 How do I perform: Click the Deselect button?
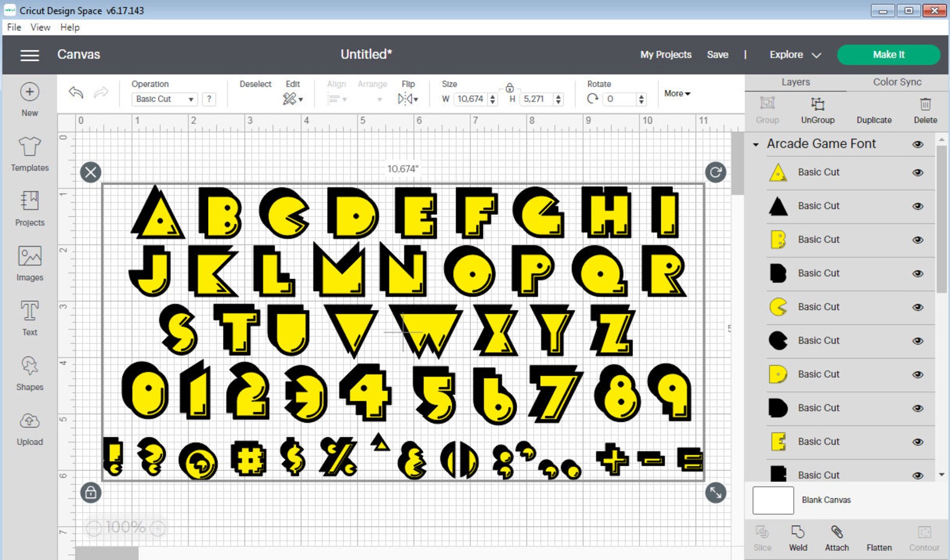pos(255,84)
